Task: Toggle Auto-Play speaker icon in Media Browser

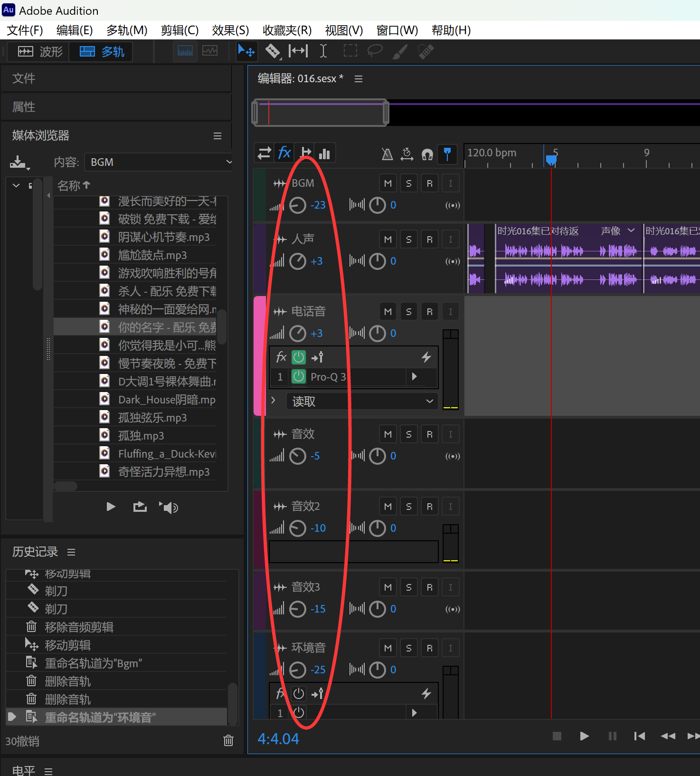Action: coord(169,507)
